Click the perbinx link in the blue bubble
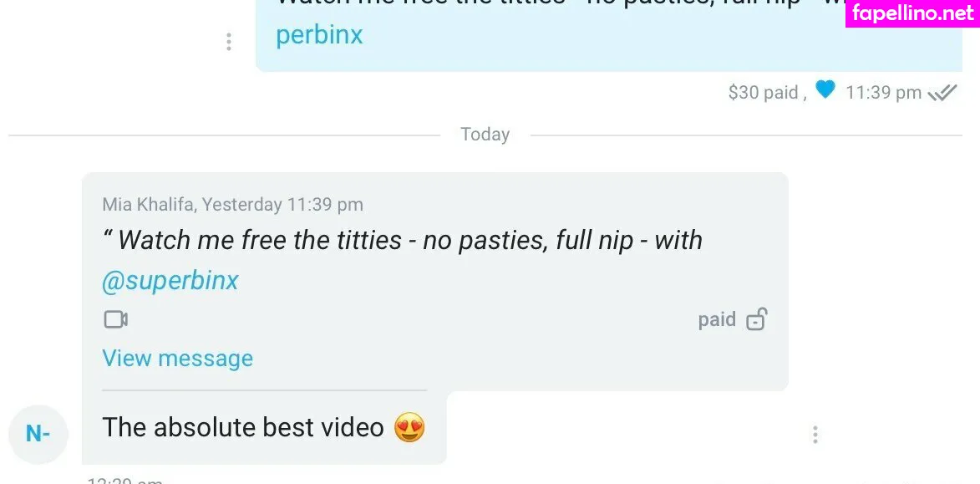980x484 pixels. coord(319,35)
